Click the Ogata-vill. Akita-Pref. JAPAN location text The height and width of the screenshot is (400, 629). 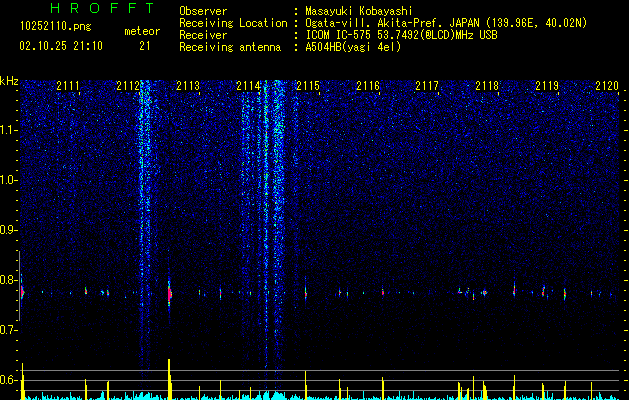point(446,23)
